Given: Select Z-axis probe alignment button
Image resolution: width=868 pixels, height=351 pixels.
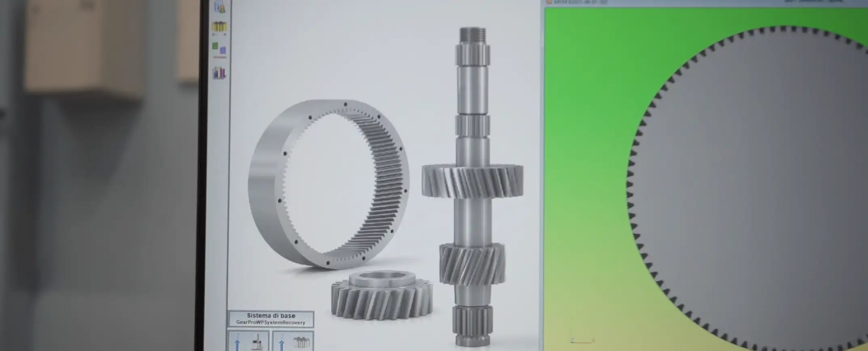Looking at the screenshot, I should [x=248, y=341].
